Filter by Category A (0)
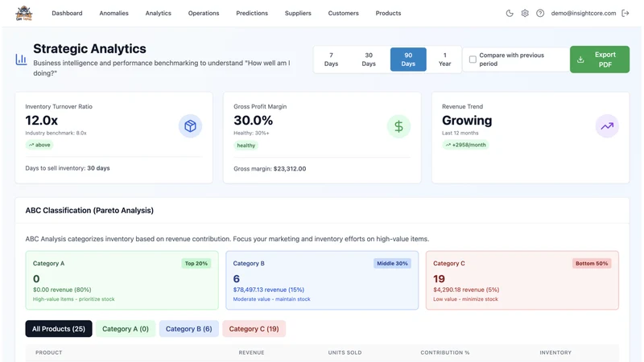The width and height of the screenshot is (644, 362). (x=126, y=329)
